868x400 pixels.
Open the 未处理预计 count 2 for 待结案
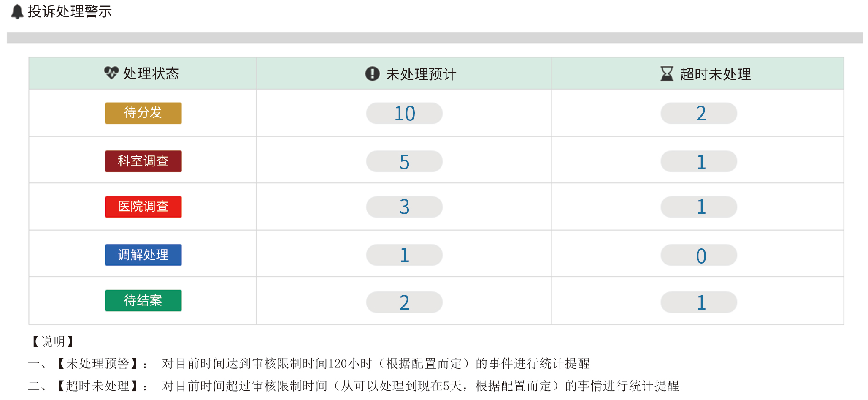(x=404, y=302)
